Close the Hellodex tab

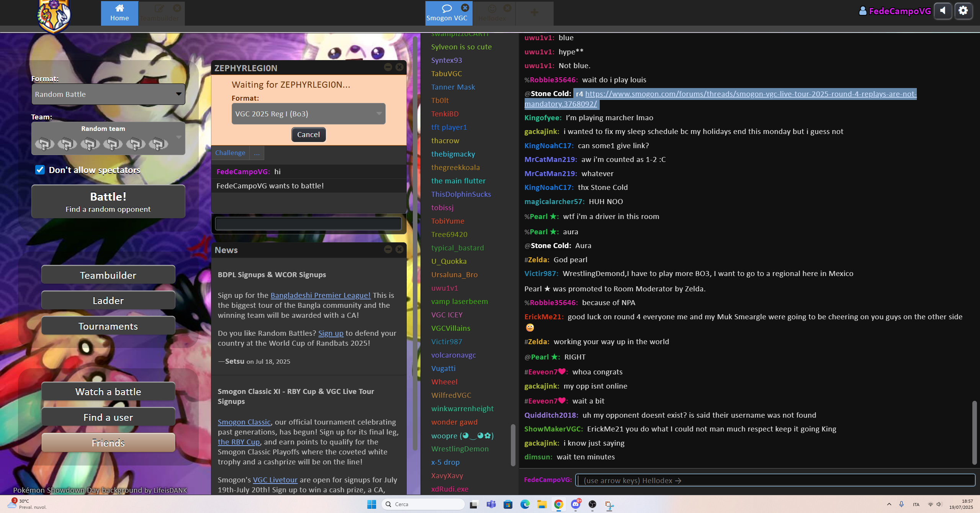[507, 8]
